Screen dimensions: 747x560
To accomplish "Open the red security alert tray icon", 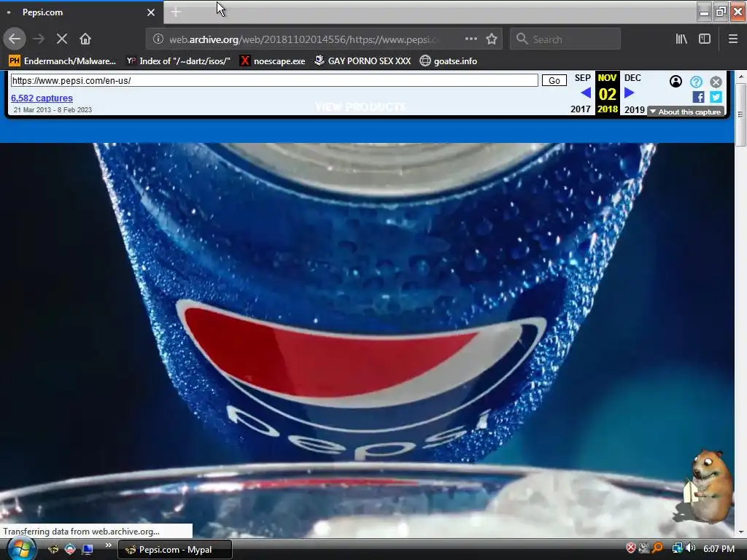I will [631, 548].
